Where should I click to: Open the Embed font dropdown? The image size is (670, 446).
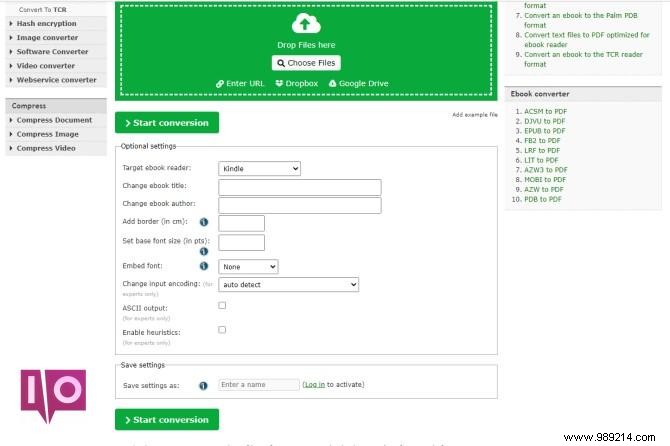248,267
